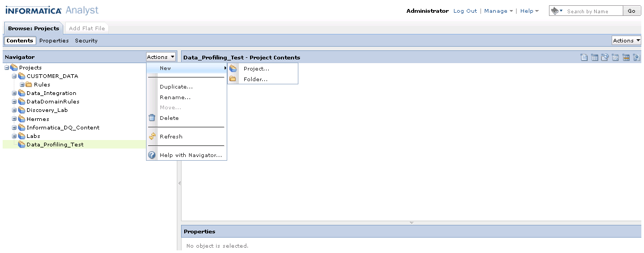
Task: Open the Help dropdown menu
Action: click(x=529, y=11)
